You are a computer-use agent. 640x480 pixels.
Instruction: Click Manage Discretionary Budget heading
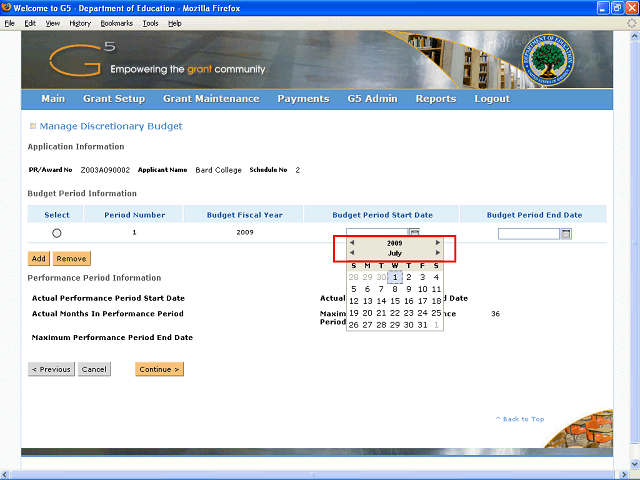point(111,126)
